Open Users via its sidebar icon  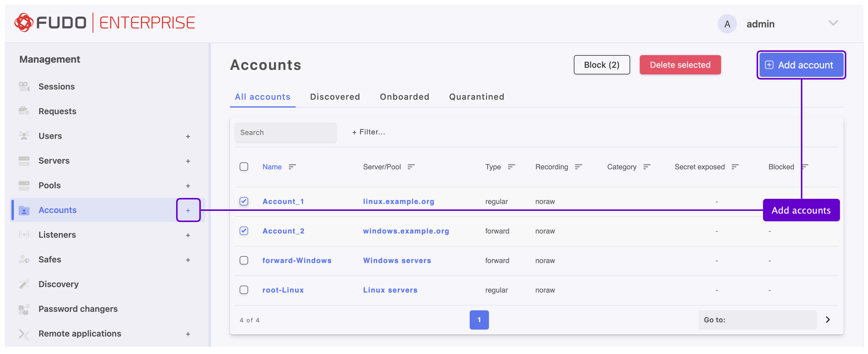pos(24,136)
